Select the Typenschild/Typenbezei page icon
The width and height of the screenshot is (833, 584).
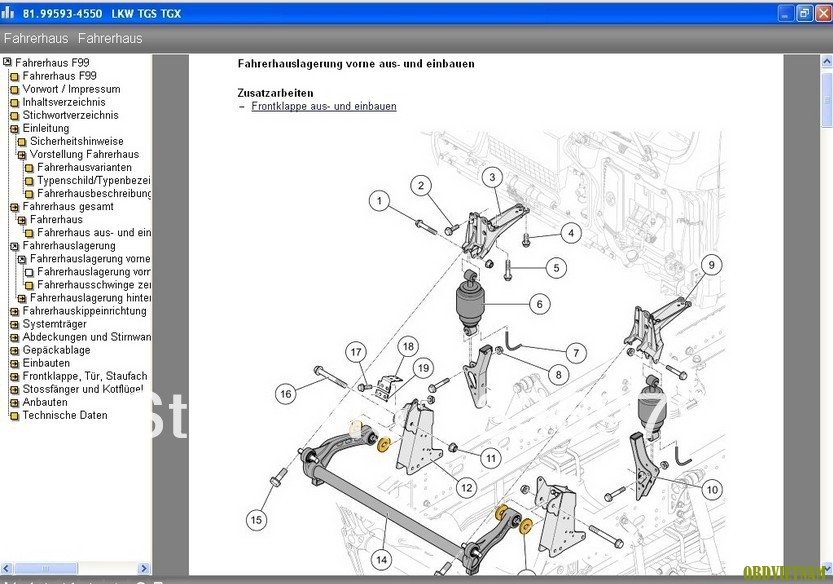tap(29, 181)
